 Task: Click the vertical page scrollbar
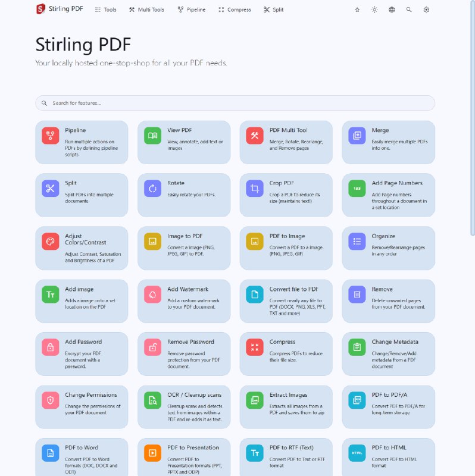tap(472, 118)
